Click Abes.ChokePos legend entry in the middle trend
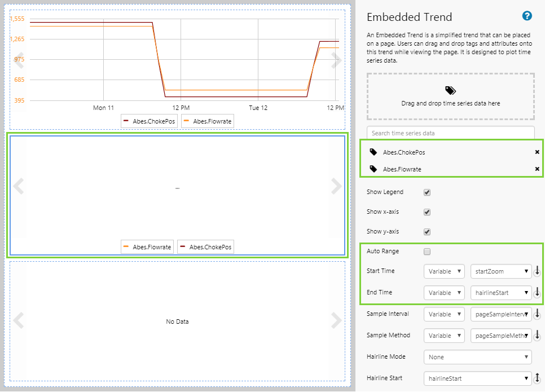This screenshot has width=545, height=392. click(x=205, y=247)
